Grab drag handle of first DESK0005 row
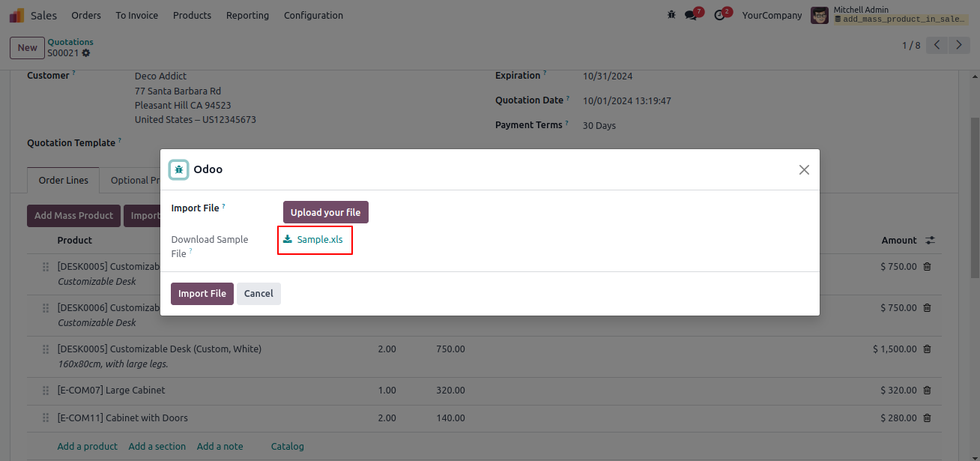 [44, 266]
